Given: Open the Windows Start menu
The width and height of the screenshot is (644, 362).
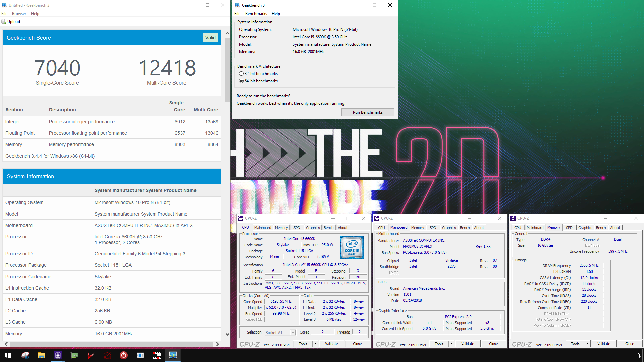Looking at the screenshot, I should pyautogui.click(x=8, y=355).
